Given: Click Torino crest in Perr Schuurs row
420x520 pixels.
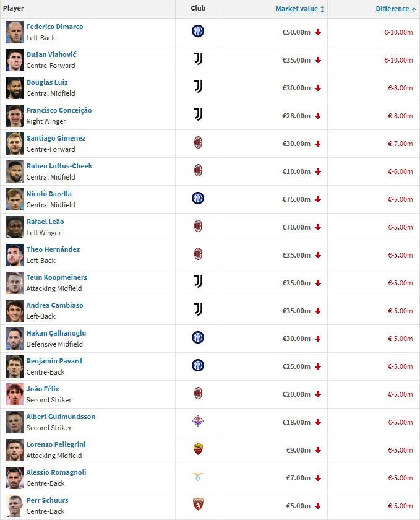Looking at the screenshot, I should [198, 505].
